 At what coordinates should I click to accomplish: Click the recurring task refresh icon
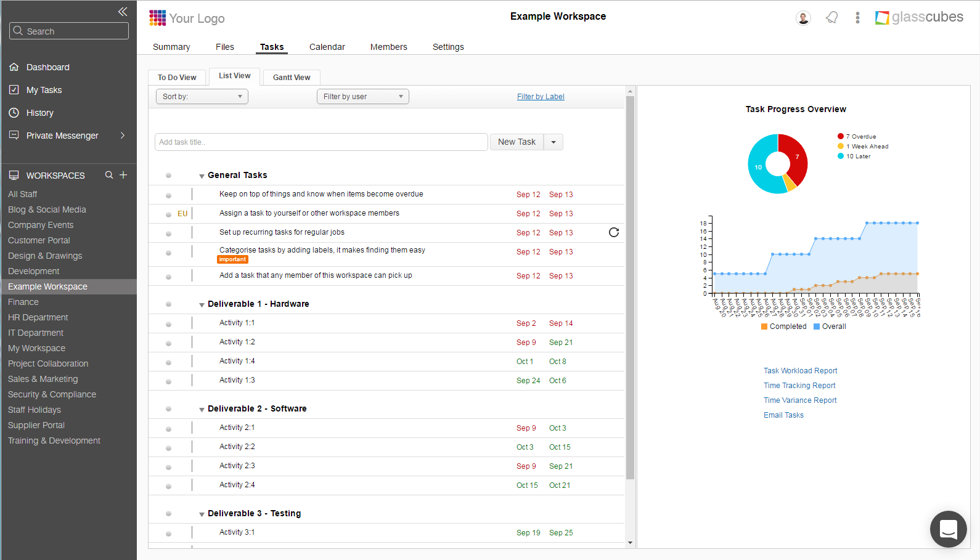pos(614,232)
